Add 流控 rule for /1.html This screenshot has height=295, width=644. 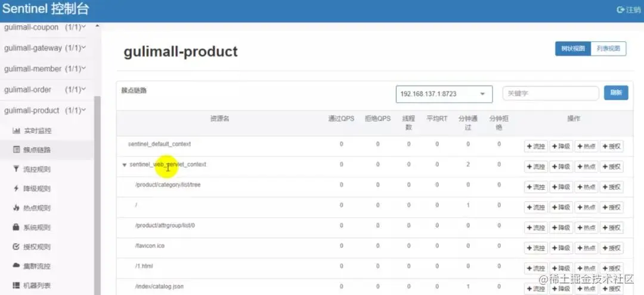pyautogui.click(x=536, y=268)
